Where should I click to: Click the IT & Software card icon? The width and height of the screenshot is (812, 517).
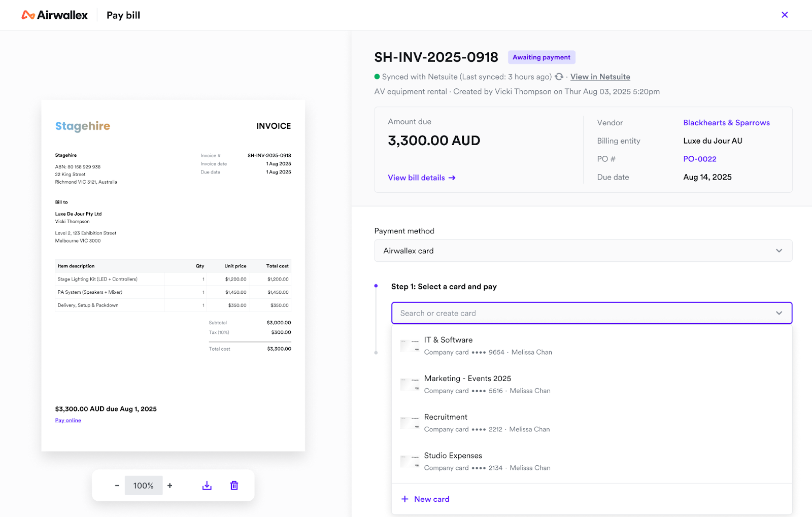[410, 346]
